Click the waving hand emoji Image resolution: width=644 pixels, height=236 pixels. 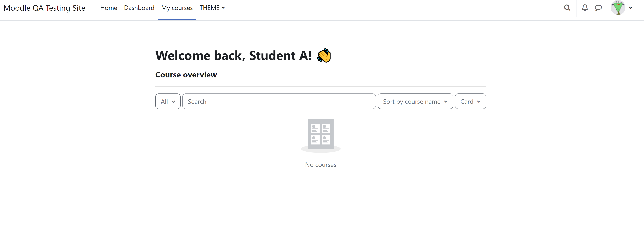pyautogui.click(x=324, y=55)
